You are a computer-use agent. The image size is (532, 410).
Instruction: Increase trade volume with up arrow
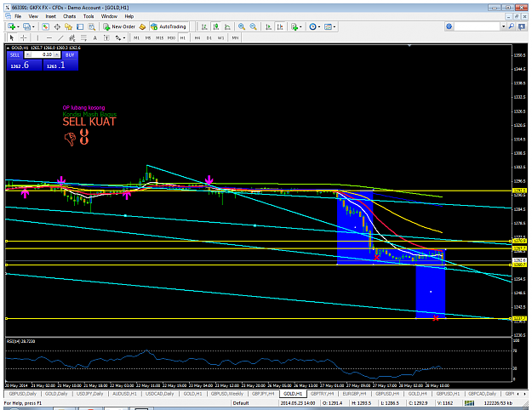click(x=57, y=54)
